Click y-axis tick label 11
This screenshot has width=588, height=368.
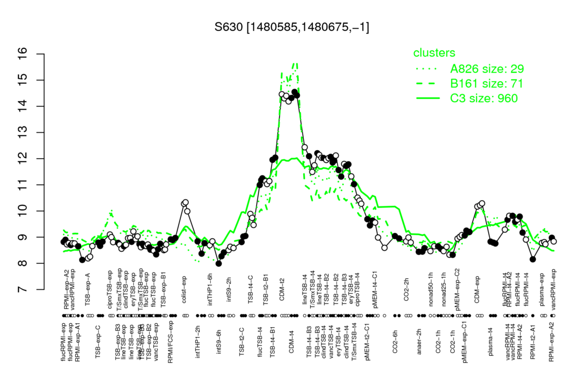pos(23,185)
